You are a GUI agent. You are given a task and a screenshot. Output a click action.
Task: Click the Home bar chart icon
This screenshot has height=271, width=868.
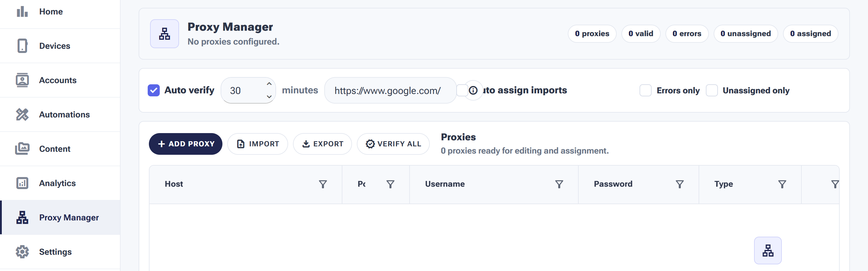22,11
